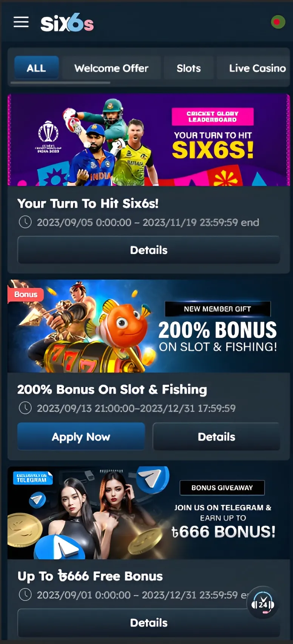Viewport: 293px width, 644px height.
Task: Open the 200% Bonus slot and fishing banner
Action: coord(149,326)
